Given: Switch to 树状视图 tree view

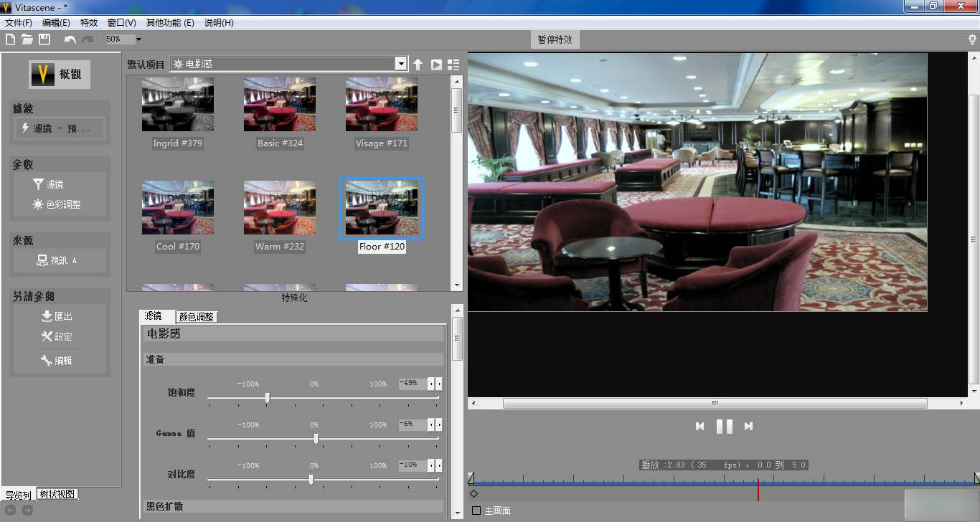Looking at the screenshot, I should click(x=57, y=493).
